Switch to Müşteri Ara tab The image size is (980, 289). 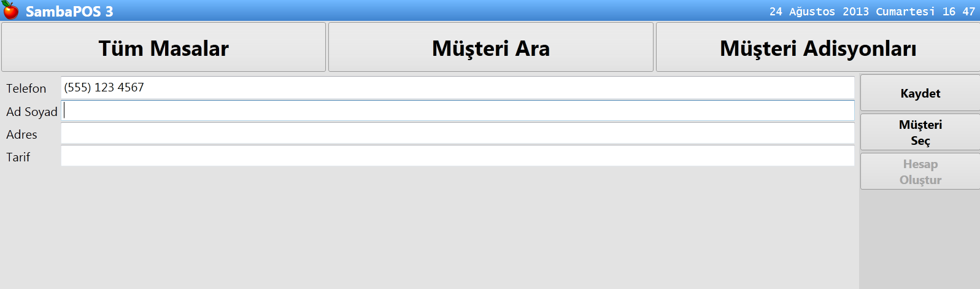[x=490, y=48]
